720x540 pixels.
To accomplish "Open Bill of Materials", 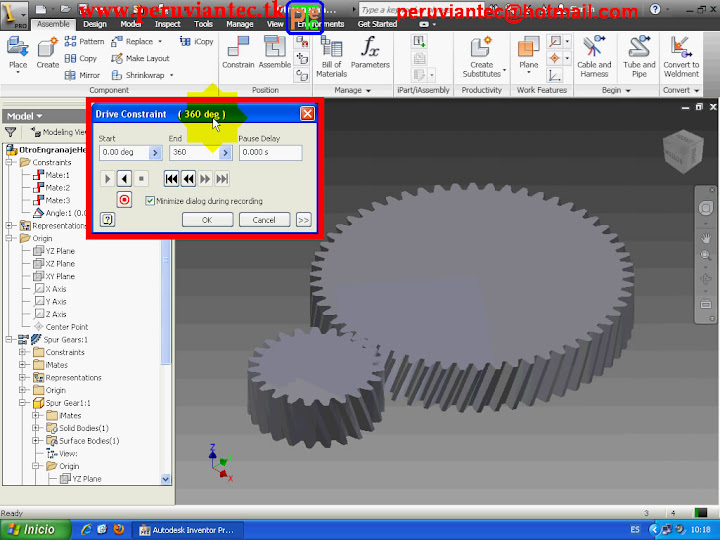I will coord(332,57).
